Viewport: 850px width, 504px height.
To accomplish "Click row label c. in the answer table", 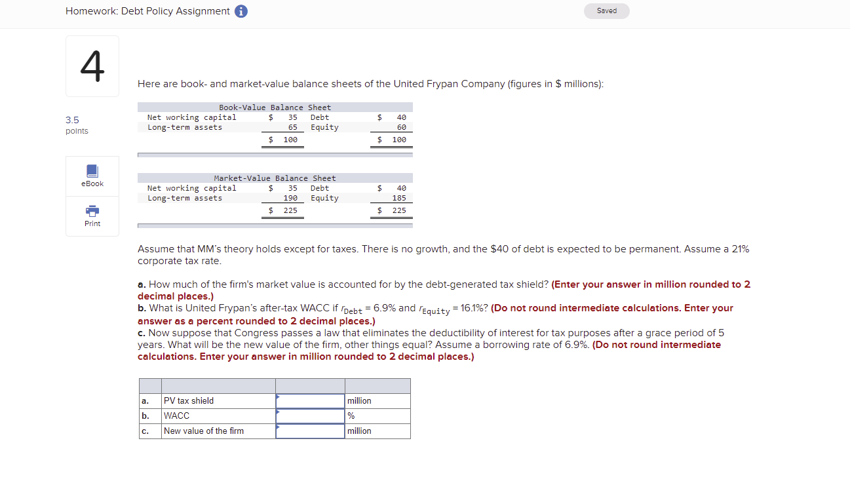I will [x=145, y=431].
